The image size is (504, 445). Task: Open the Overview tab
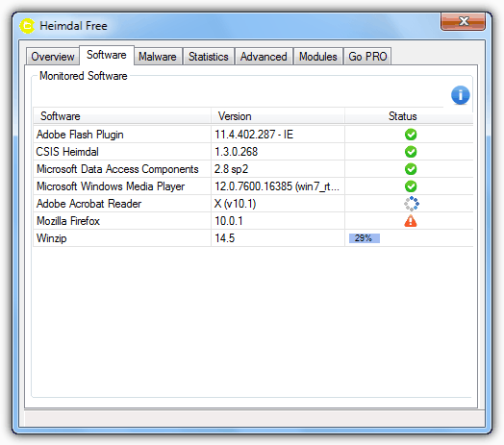tap(53, 57)
